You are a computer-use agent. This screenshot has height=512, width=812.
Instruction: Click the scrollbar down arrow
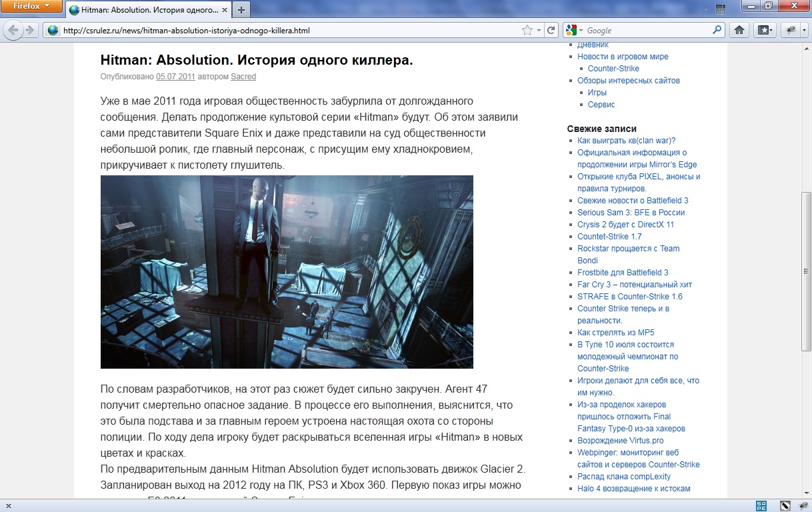[x=806, y=494]
